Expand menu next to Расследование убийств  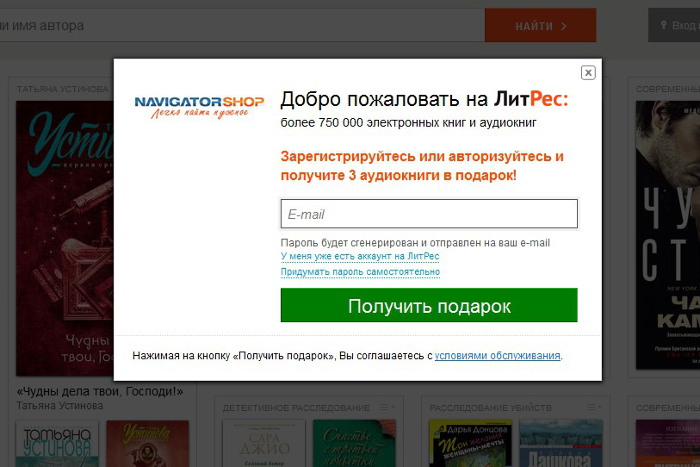(593, 407)
